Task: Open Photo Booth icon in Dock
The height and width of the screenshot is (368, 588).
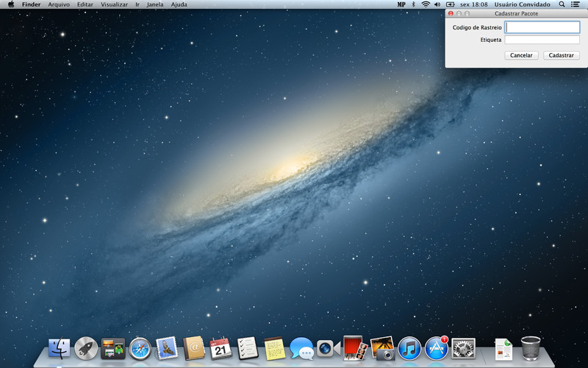Action: [355, 348]
